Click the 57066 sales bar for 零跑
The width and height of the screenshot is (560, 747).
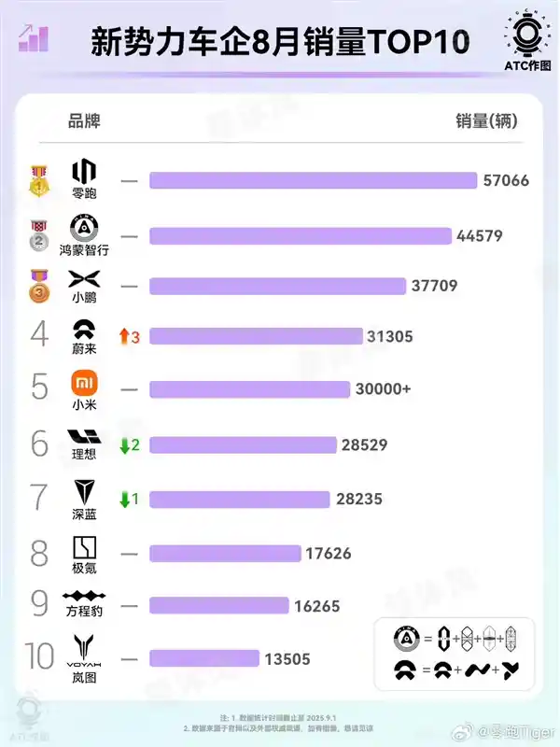pos(313,180)
